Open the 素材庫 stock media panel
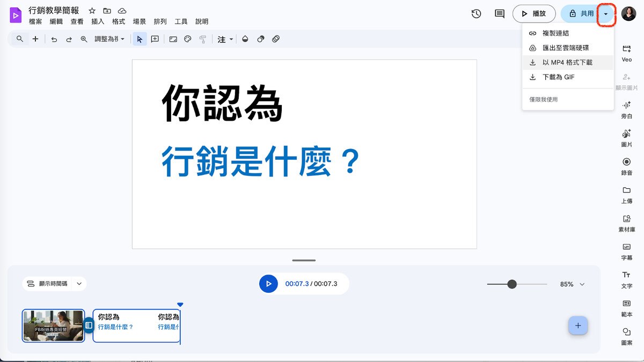 (x=626, y=222)
